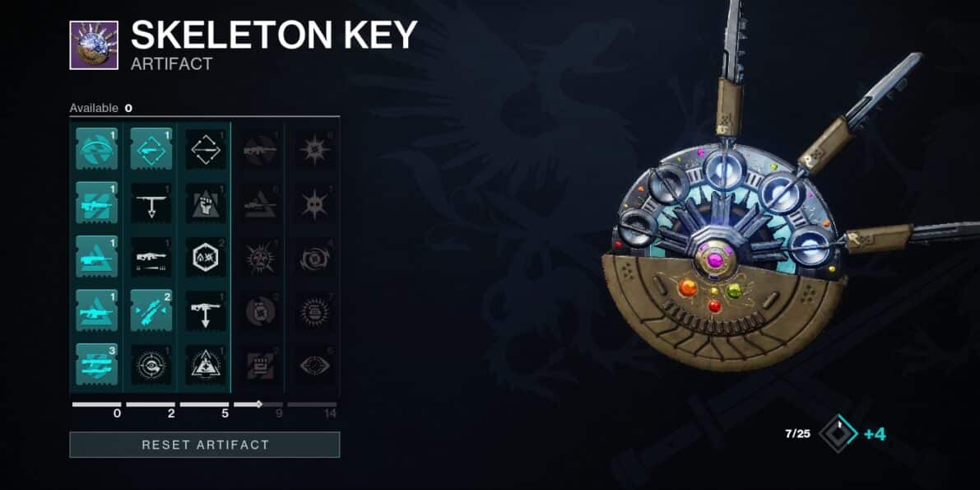Unlock the outlined diamond weapon perk
Screen dimensions: 980x490
tap(206, 149)
